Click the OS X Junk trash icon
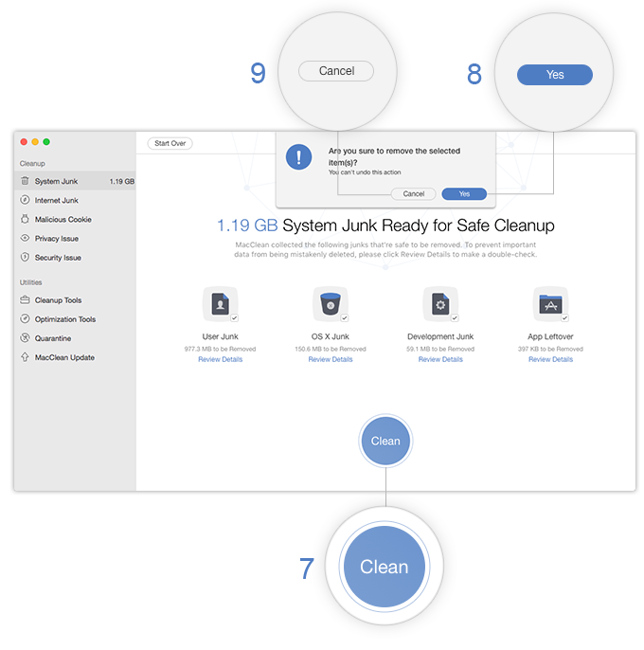644x650 pixels. point(330,303)
